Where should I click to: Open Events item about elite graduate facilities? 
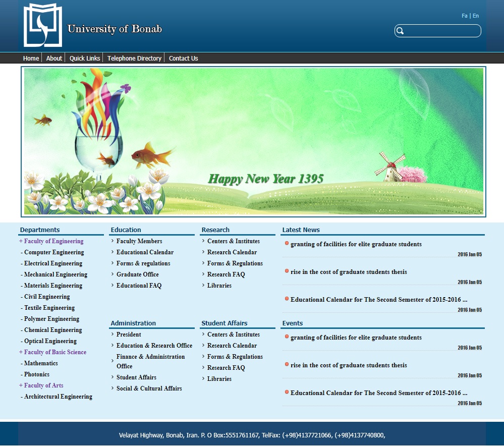click(x=356, y=338)
